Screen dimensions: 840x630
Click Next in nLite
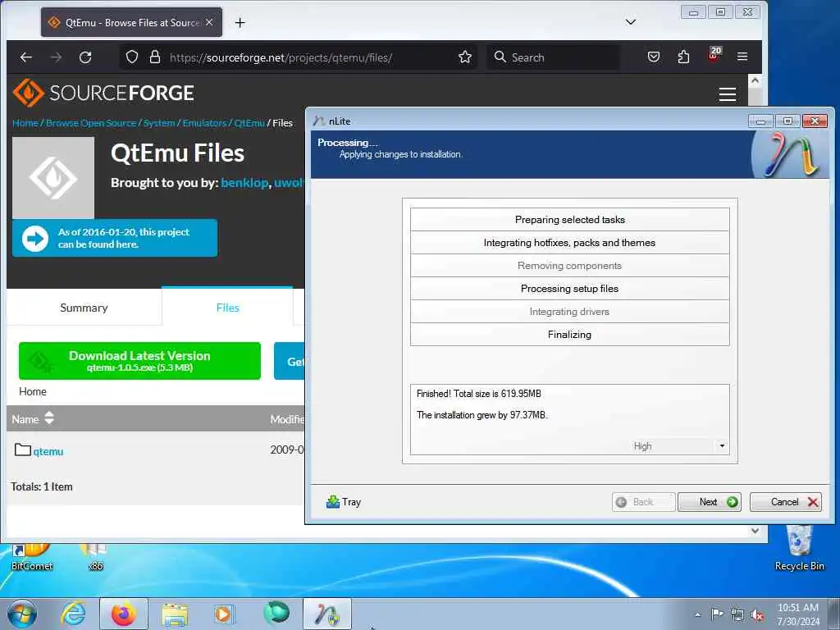pos(709,502)
